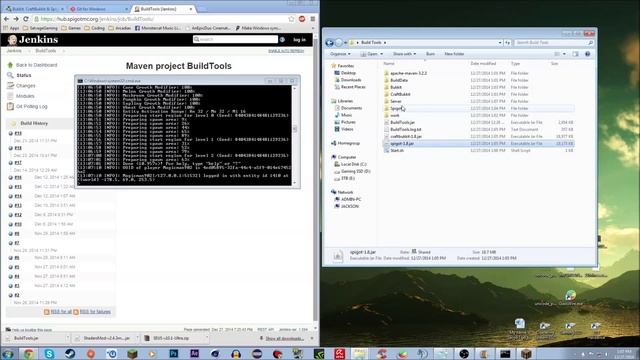Open the Git Polling Log link

point(31,106)
